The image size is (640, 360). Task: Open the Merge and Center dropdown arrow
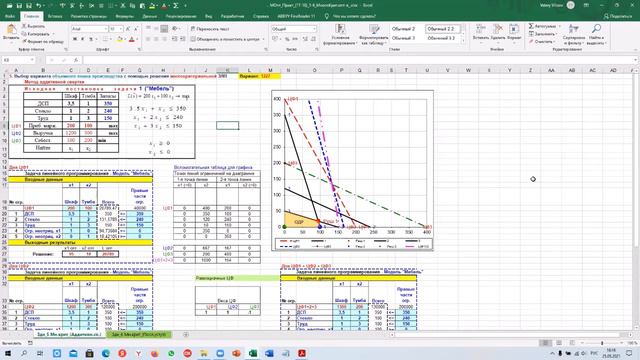coord(263,39)
